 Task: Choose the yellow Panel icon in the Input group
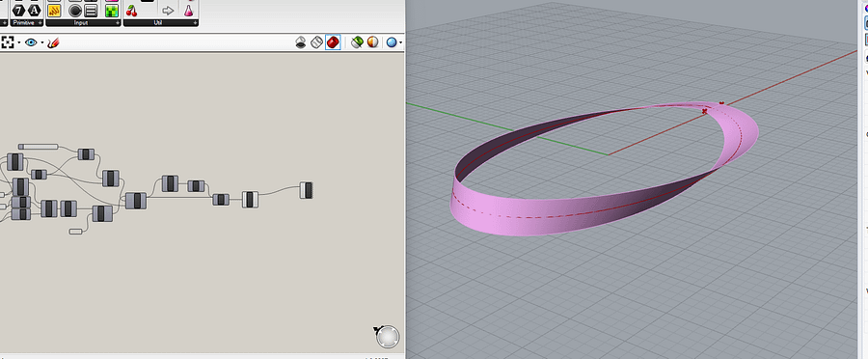click(54, 11)
